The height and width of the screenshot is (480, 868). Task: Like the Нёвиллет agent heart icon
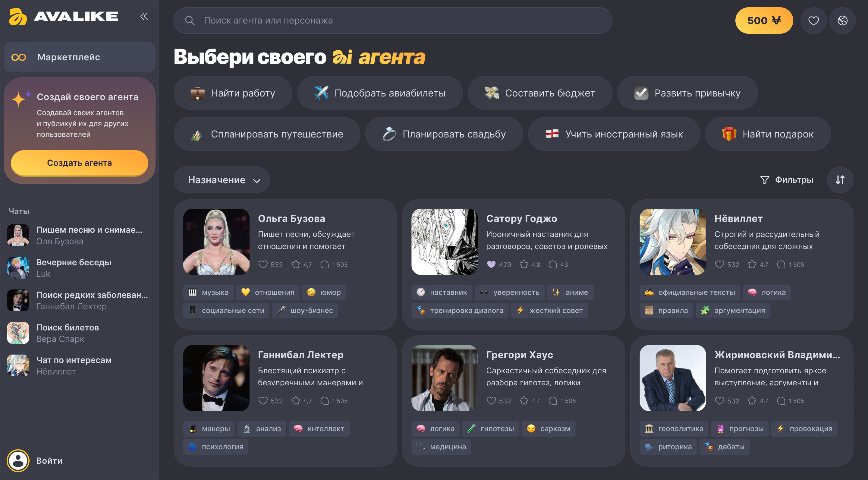[719, 265]
